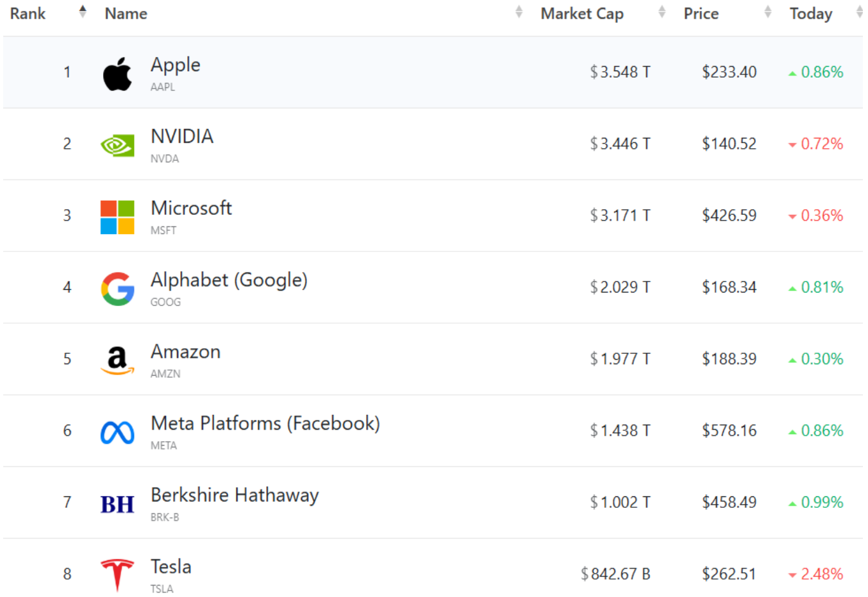
Task: Open the Berkshire Hathaway company link
Action: click(x=235, y=496)
